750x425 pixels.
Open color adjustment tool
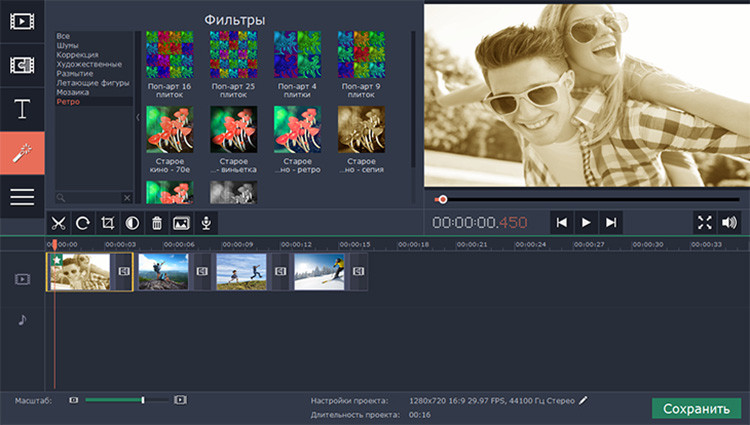(x=132, y=223)
